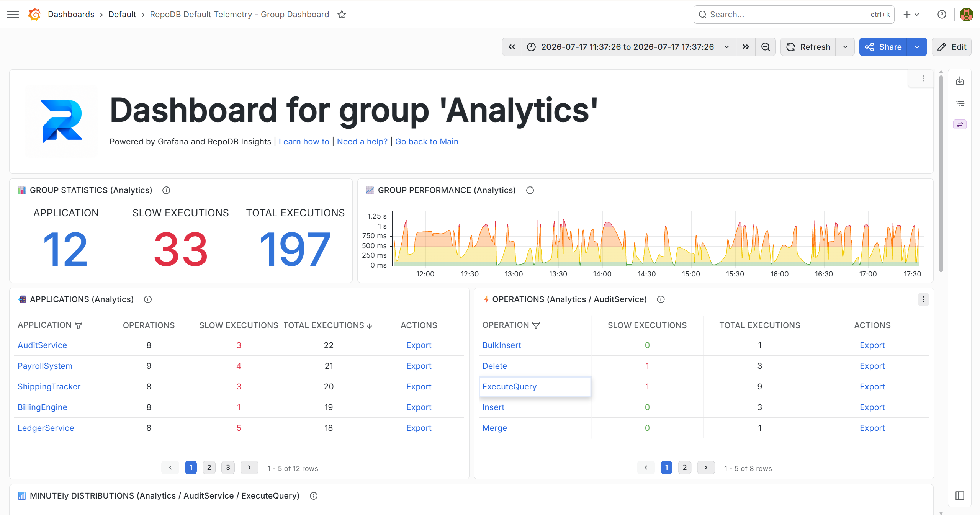
Task: Shift time range backward with double-left arrows
Action: tap(512, 47)
